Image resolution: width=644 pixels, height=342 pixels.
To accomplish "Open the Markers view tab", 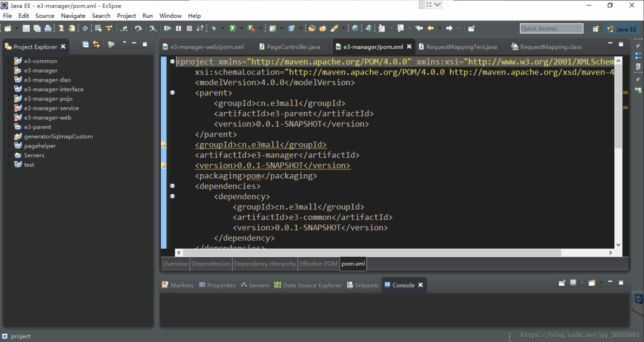I will [178, 285].
